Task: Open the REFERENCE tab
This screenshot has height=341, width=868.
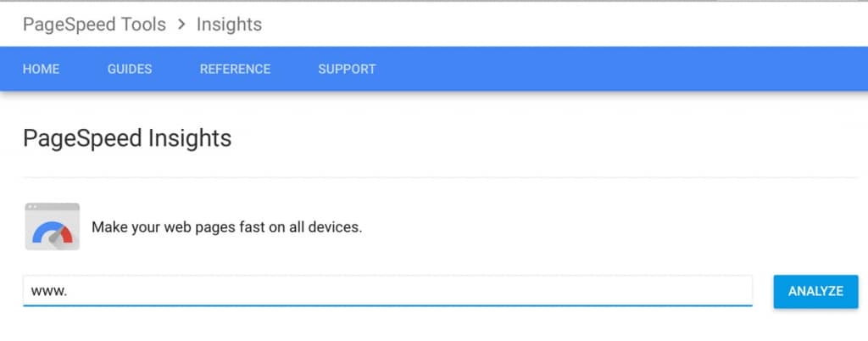Action: (236, 70)
